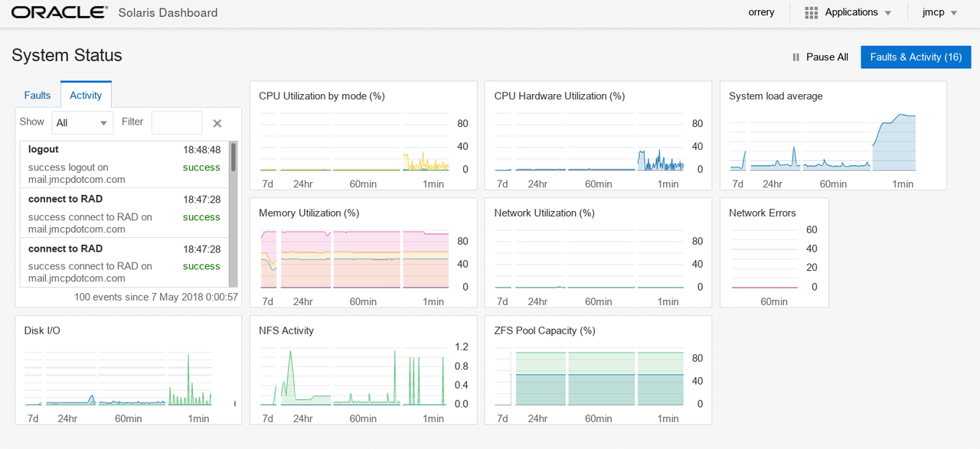The width and height of the screenshot is (980, 449).
Task: Click the Oracle logo
Action: pos(60,12)
